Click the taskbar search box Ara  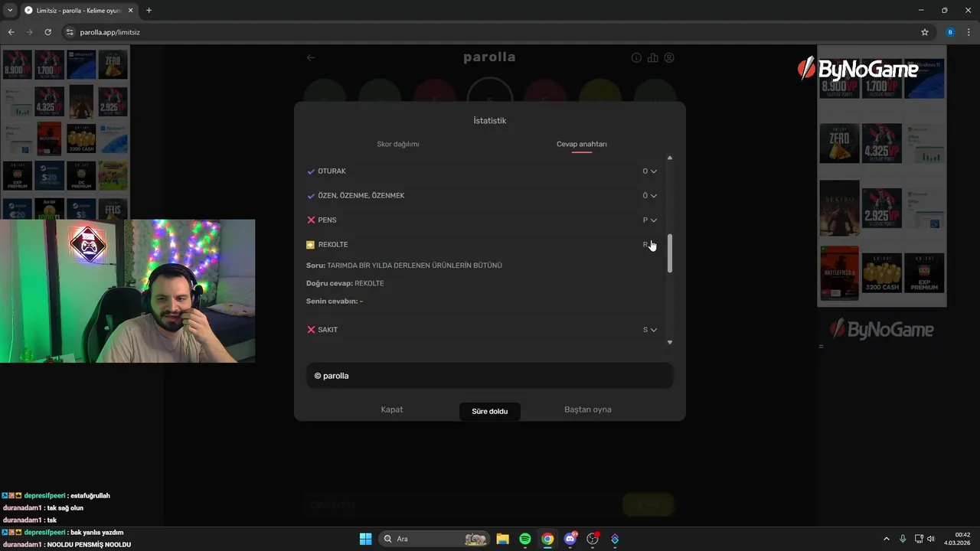coord(434,539)
